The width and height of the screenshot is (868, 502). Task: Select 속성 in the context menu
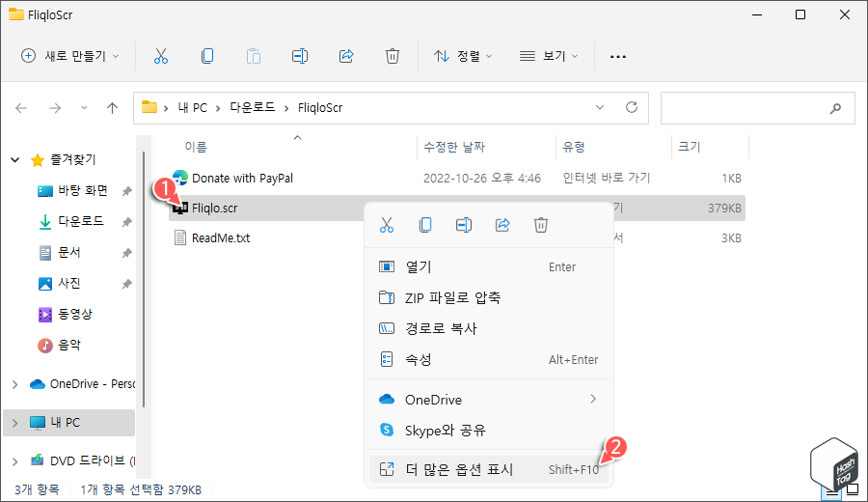click(x=488, y=359)
